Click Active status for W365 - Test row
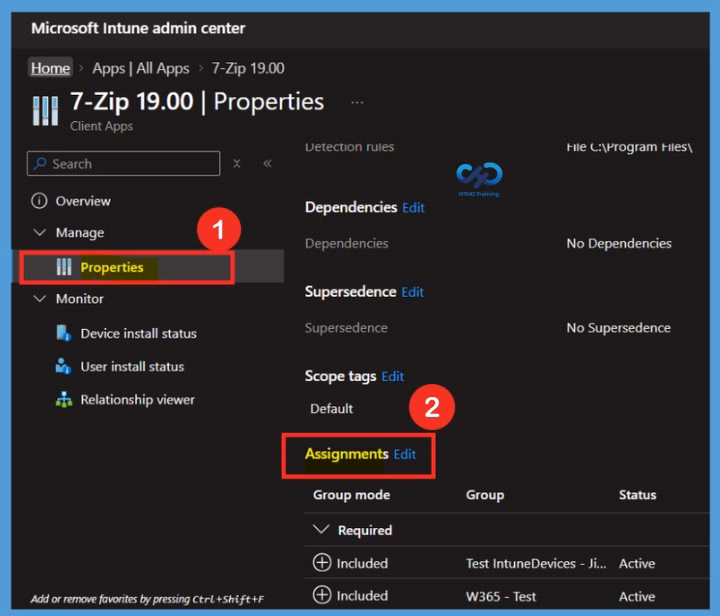Screen dimensions: 720x616 pyautogui.click(x=637, y=596)
